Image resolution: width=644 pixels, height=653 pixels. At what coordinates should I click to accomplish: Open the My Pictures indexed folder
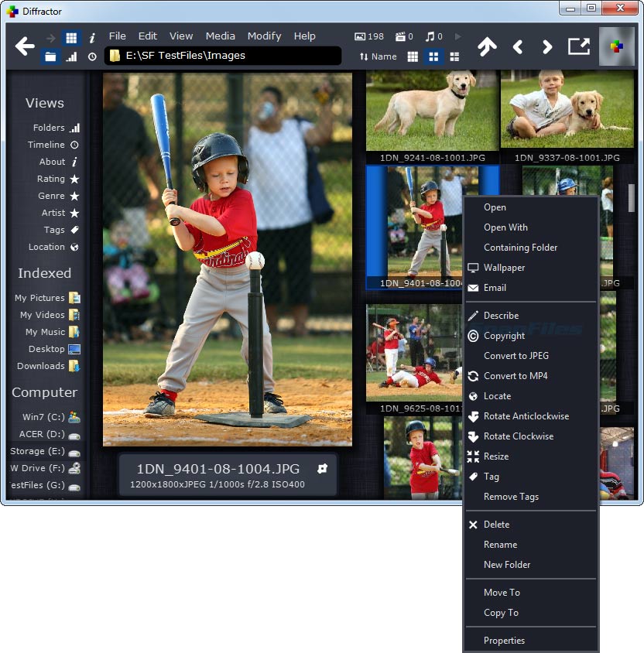pyautogui.click(x=47, y=298)
